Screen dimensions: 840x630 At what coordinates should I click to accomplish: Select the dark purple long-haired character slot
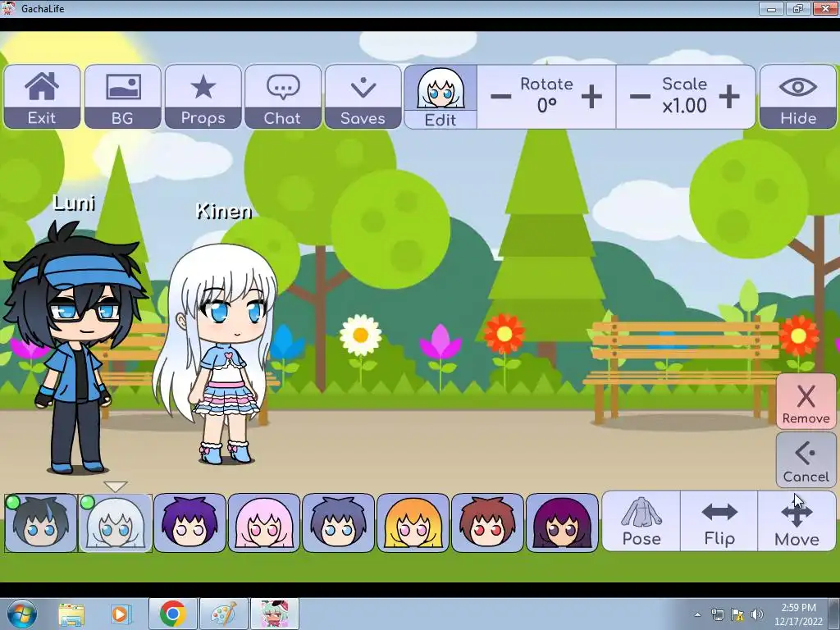pyautogui.click(x=561, y=523)
